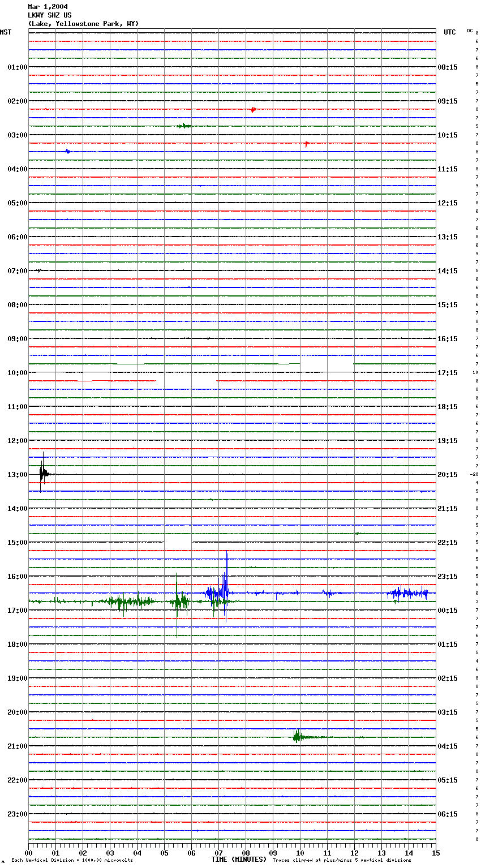Viewport: 481px width, 868px height.
Task: Click the MST axis header
Action: [6, 32]
